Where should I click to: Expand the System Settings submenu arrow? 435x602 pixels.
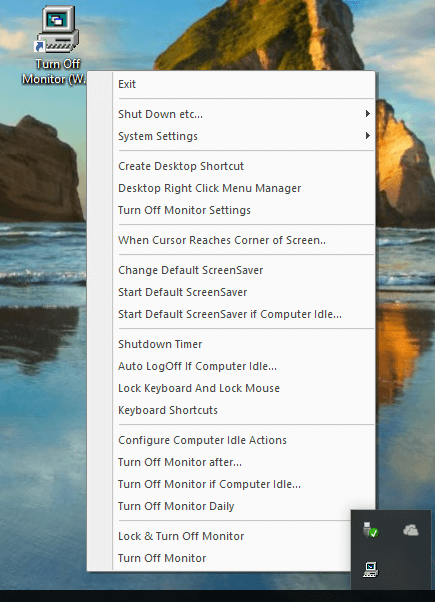[x=367, y=136]
